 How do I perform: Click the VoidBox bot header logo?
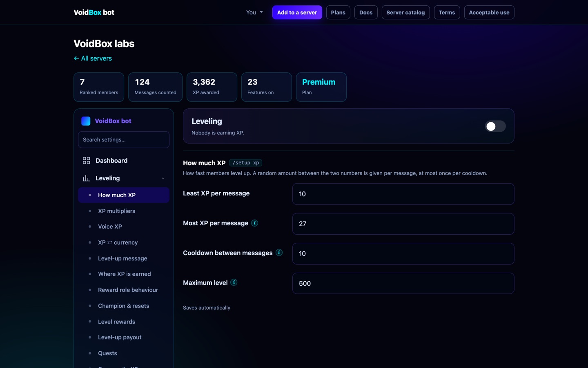[94, 12]
